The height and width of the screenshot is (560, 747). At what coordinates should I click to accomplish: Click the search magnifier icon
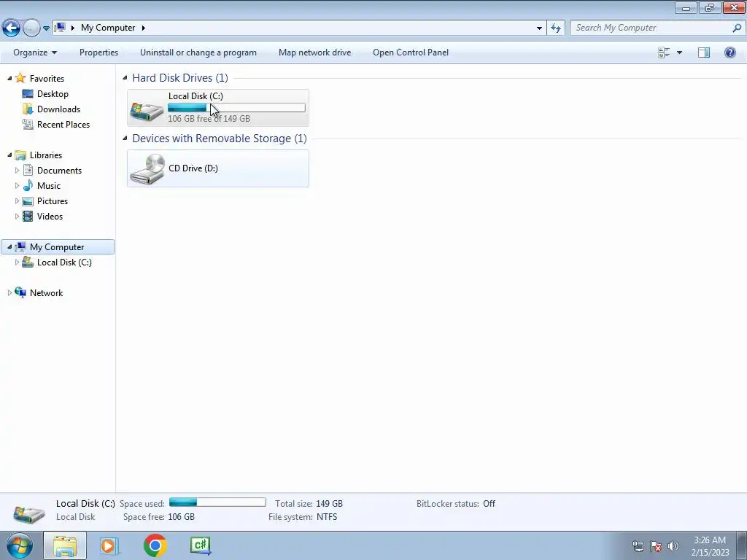(737, 28)
